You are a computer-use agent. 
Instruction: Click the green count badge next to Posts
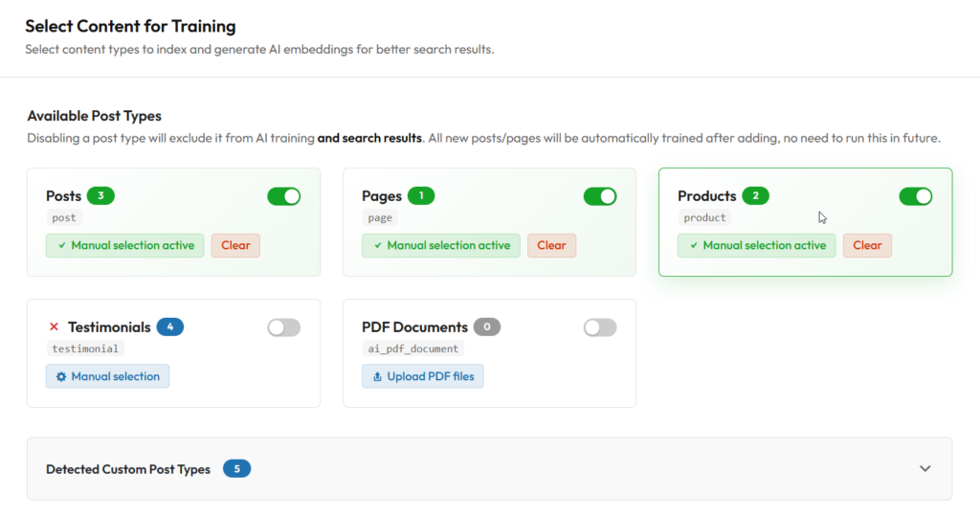pos(100,196)
